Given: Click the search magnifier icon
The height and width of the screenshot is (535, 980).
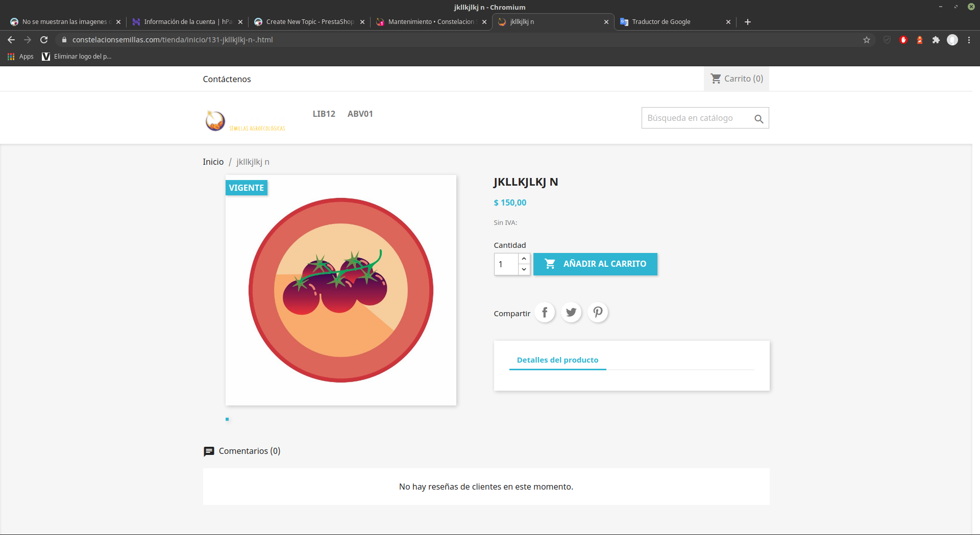Looking at the screenshot, I should (x=758, y=118).
